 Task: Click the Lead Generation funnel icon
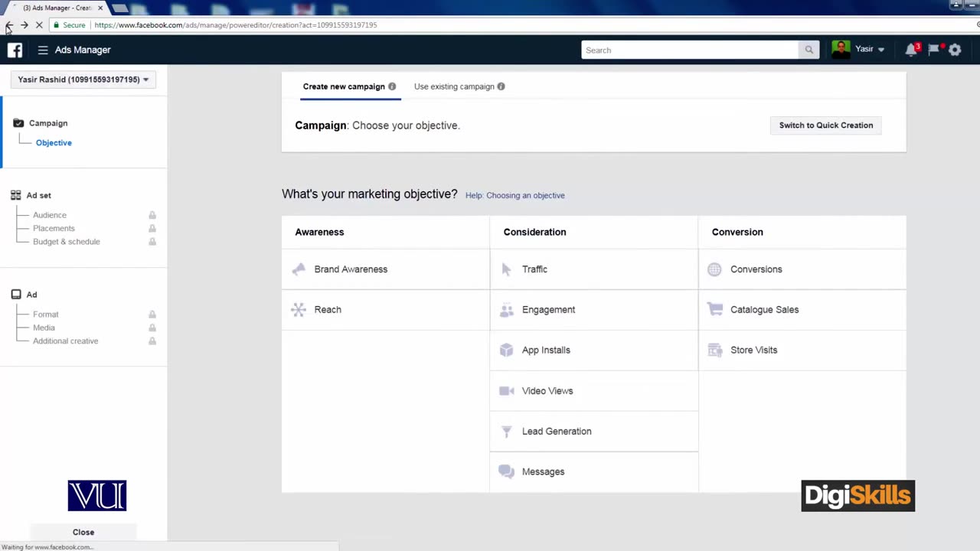pos(506,432)
